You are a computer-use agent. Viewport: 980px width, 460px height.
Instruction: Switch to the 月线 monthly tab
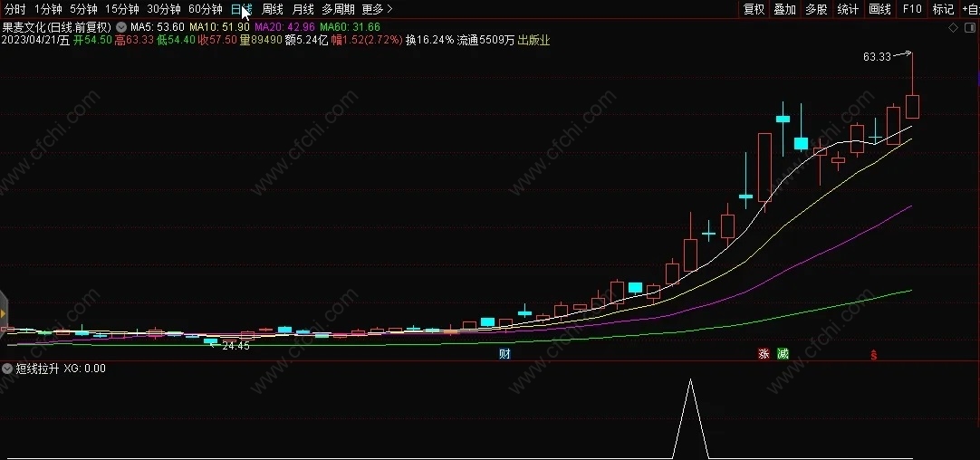(303, 9)
